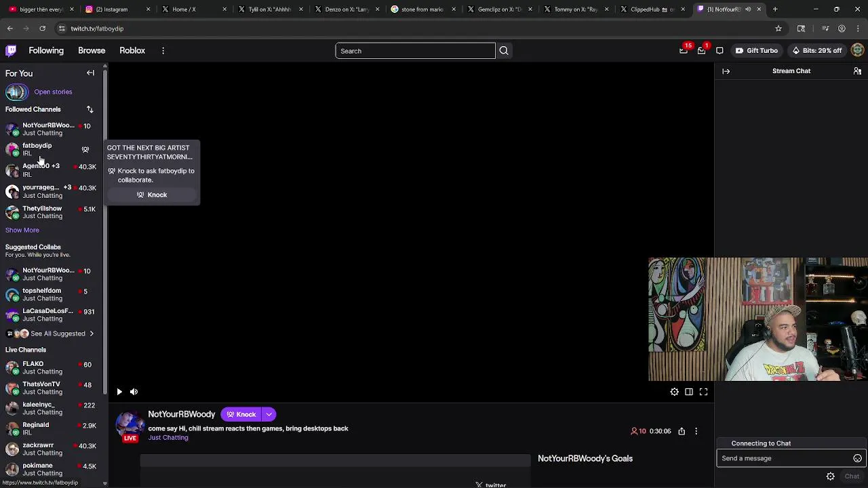The width and height of the screenshot is (868, 488).
Task: Open the stories avatar ring
Action: click(16, 91)
